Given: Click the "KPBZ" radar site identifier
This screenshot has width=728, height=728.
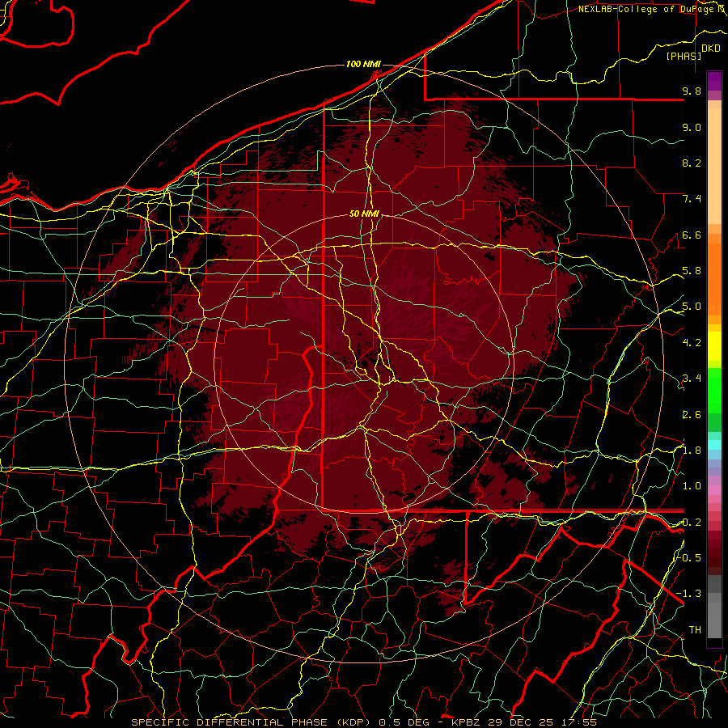Looking at the screenshot, I should (x=467, y=722).
